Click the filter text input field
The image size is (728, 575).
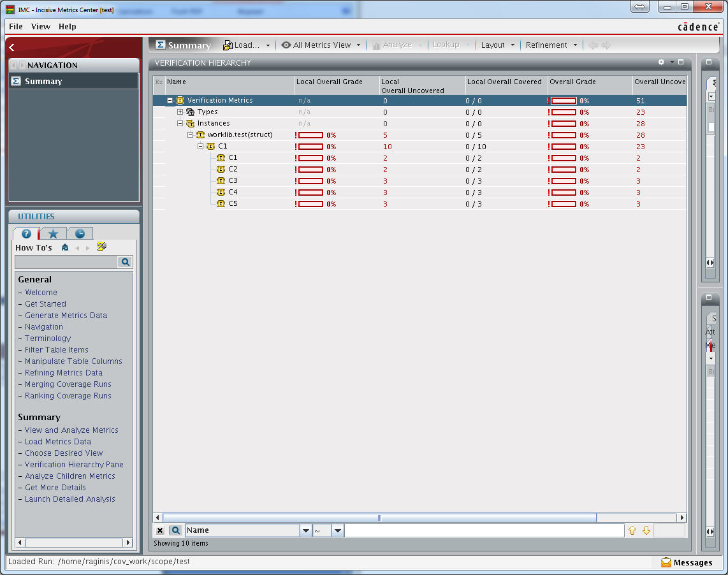click(x=484, y=530)
